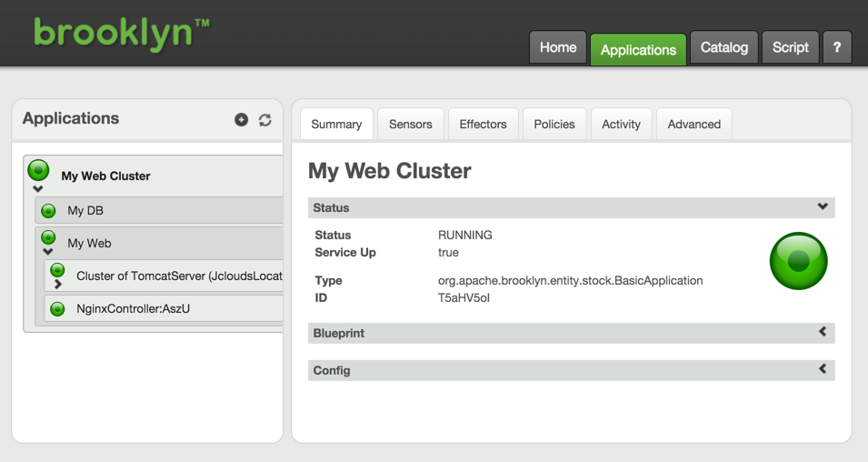
Task: Click the Cluster of TomcatServer status icon
Action: pos(57,270)
